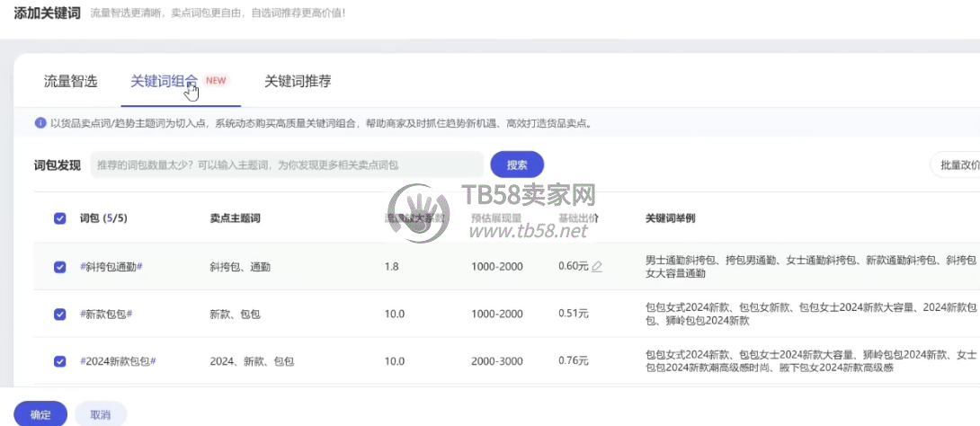Uncheck the #2024新款包包# row checkbox
The width and height of the screenshot is (980, 426).
(x=60, y=361)
